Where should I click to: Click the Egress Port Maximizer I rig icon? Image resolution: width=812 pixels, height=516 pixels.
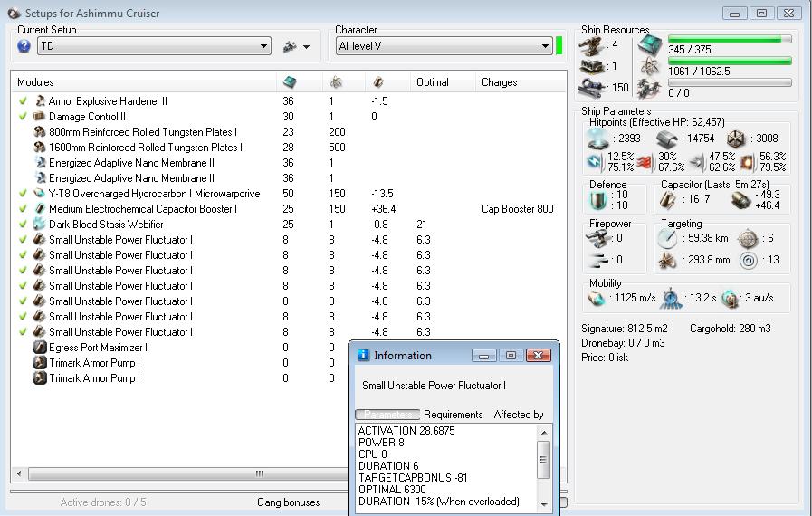click(x=40, y=348)
